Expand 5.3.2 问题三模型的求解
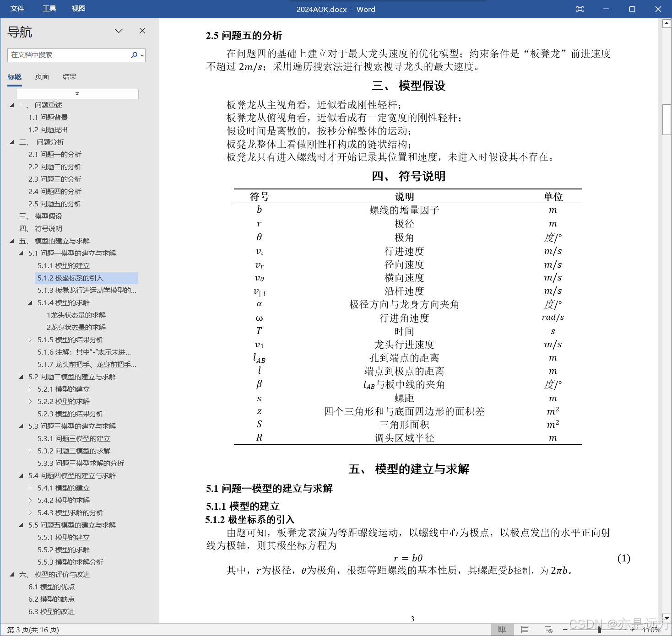Viewport: 672px width, 636px height. 30,451
